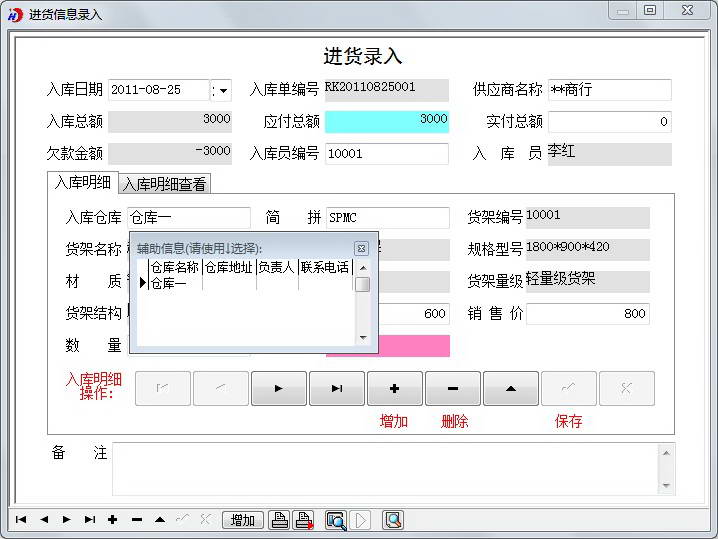718x539 pixels.
Task: Click detail navigator previous-record button
Action: [x=221, y=388]
